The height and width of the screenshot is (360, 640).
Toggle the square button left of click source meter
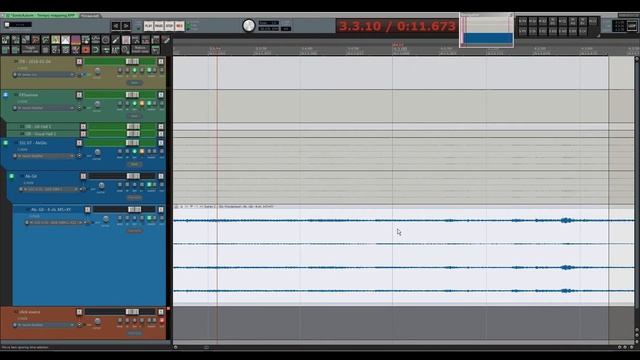pos(79,312)
